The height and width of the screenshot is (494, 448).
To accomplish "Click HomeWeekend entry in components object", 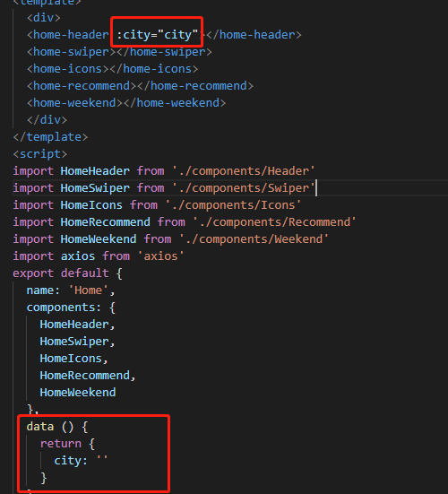I will pyautogui.click(x=78, y=392).
